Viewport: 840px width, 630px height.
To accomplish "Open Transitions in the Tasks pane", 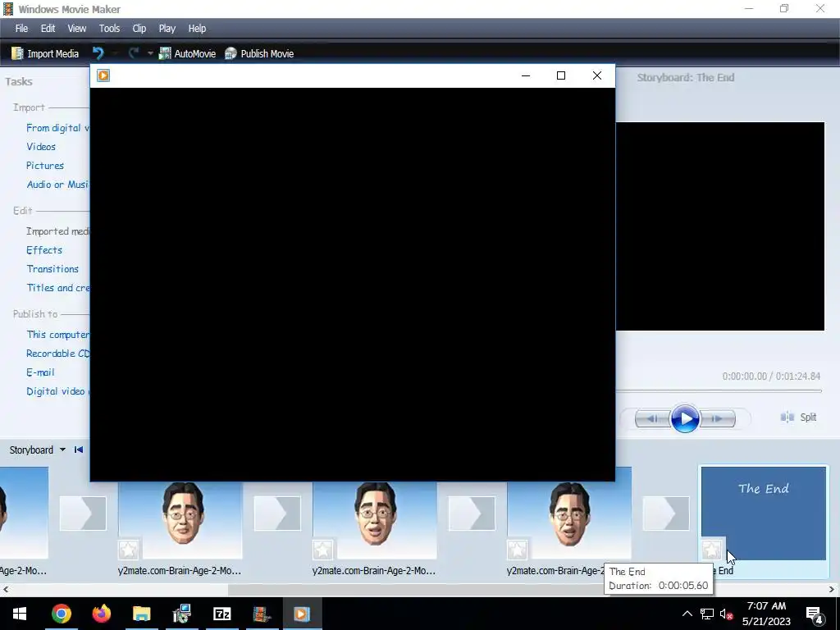I will point(52,269).
